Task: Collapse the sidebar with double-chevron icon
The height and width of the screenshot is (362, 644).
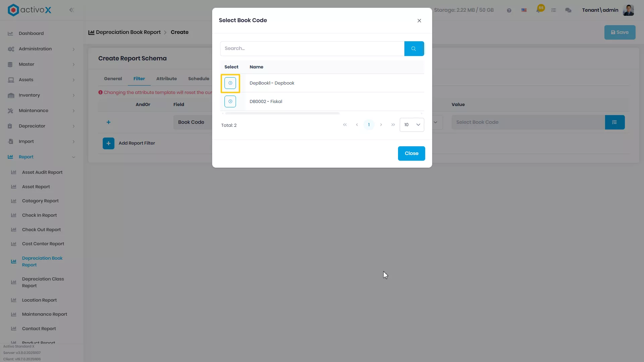Action: click(71, 10)
